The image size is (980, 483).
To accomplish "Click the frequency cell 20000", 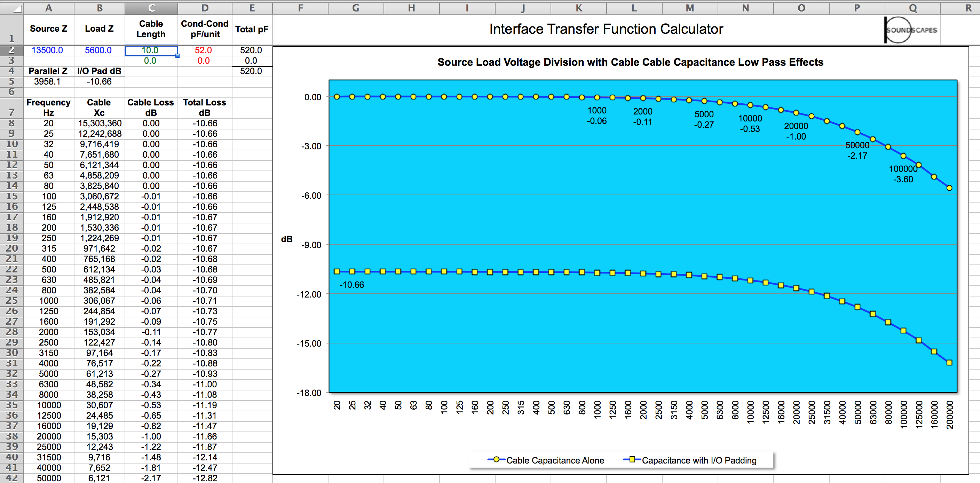I will (x=49, y=437).
